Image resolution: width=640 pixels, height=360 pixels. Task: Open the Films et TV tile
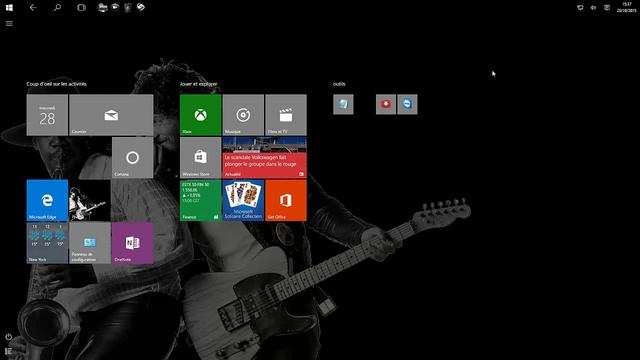tap(286, 115)
